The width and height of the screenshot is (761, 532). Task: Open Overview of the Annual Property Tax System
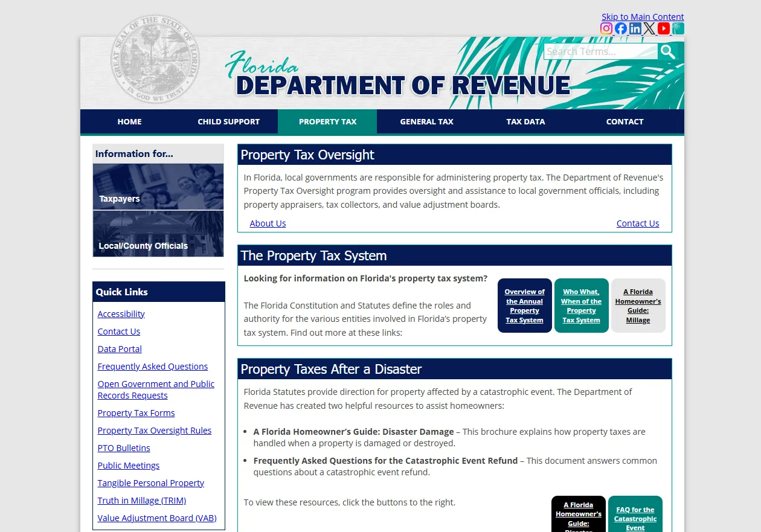525,306
